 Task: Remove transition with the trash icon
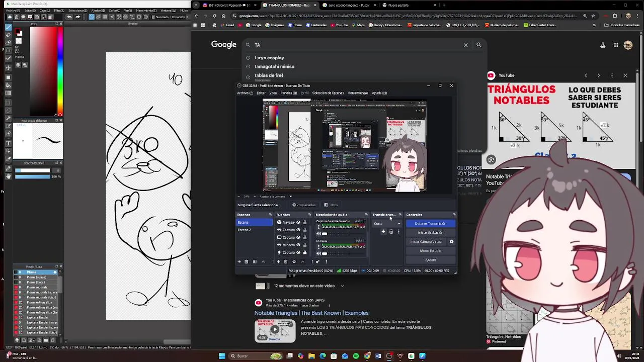tap(391, 232)
